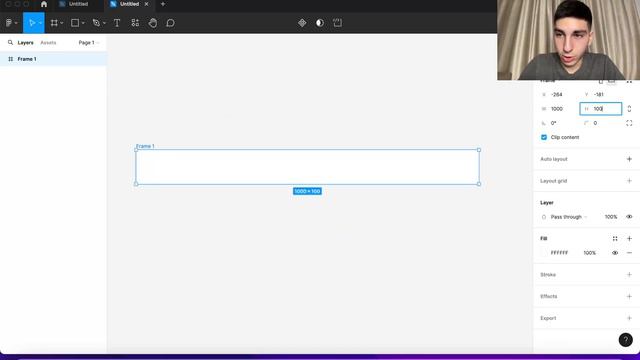640x360 pixels.
Task: Search layers with the magnifier icon
Action: coord(11,42)
